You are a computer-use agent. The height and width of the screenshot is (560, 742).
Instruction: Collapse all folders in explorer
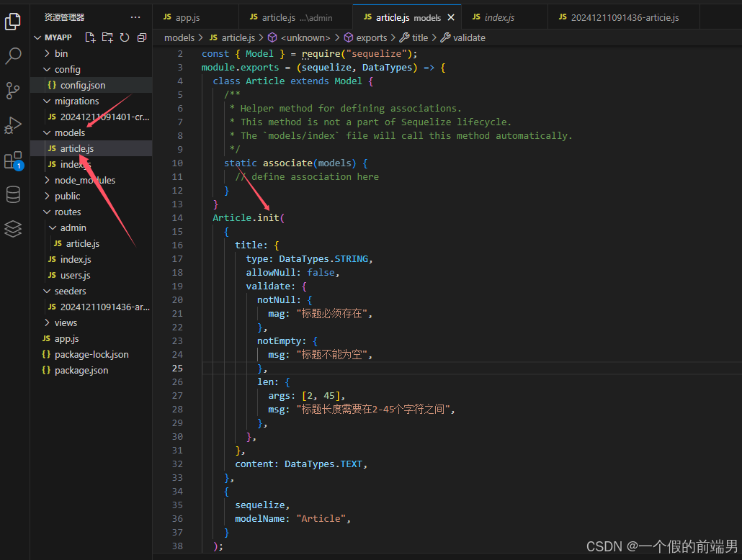click(141, 37)
